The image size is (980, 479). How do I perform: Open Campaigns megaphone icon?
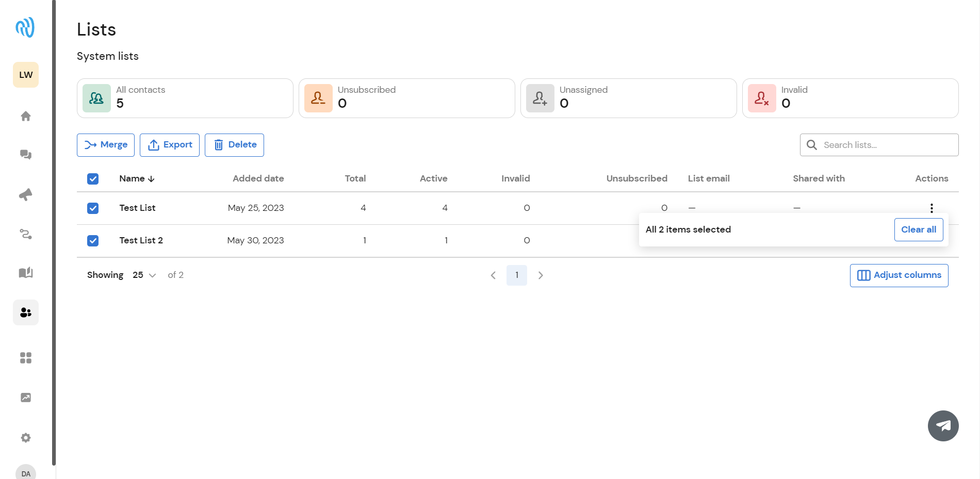[26, 194]
